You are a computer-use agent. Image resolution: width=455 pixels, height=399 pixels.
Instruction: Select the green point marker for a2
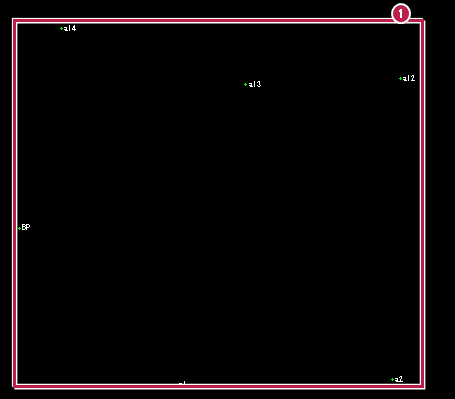(392, 379)
